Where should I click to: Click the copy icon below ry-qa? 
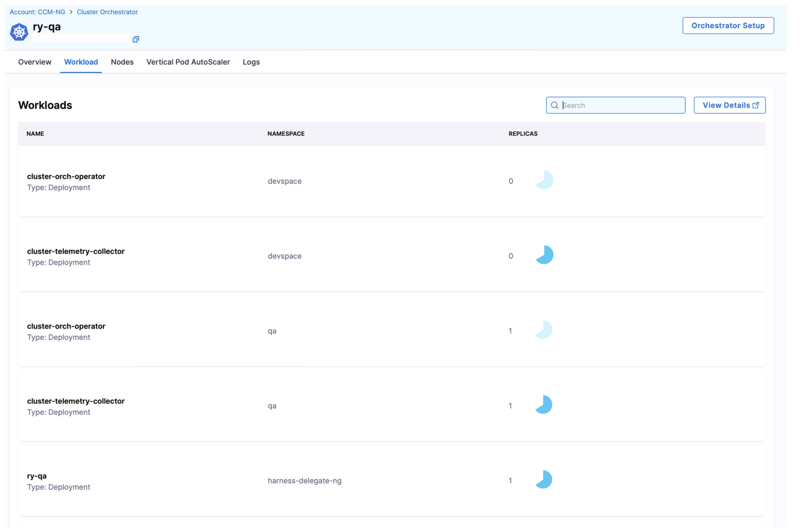[136, 39]
